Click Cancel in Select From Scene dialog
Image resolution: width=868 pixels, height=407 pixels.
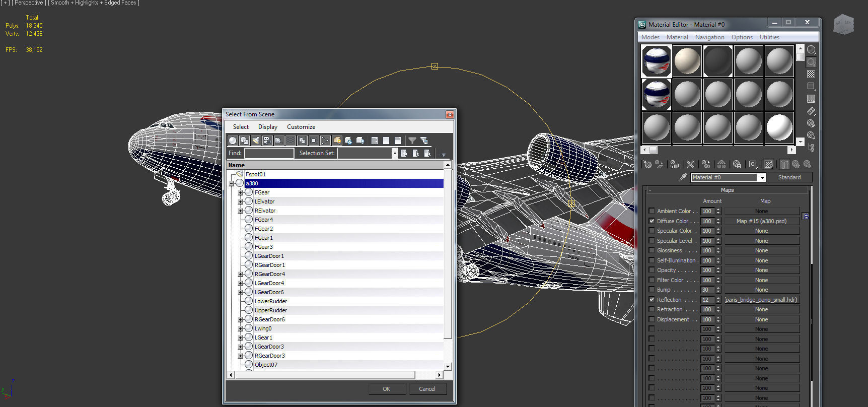point(427,389)
